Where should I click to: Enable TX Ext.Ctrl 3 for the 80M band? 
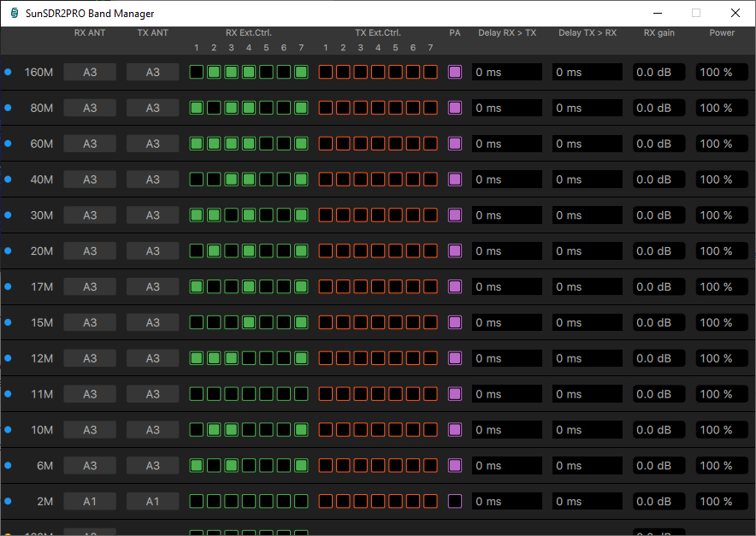pos(360,108)
